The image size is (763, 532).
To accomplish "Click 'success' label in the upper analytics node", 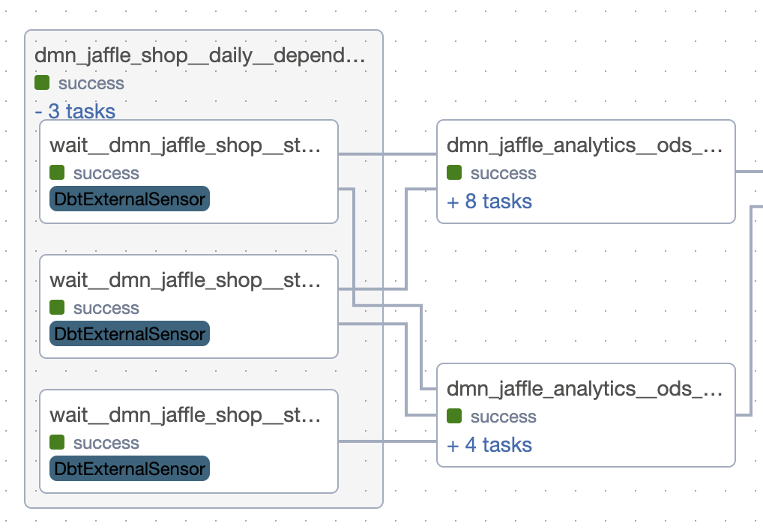I will 503,173.
